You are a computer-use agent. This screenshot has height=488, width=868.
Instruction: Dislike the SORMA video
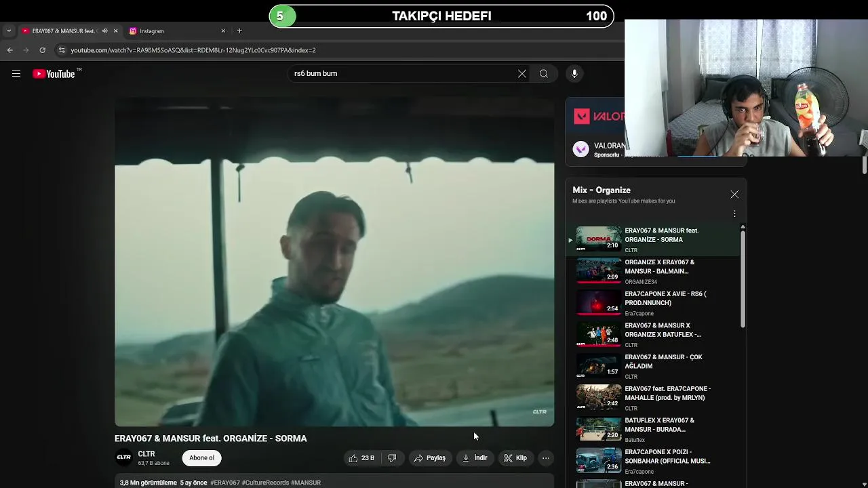(x=392, y=458)
